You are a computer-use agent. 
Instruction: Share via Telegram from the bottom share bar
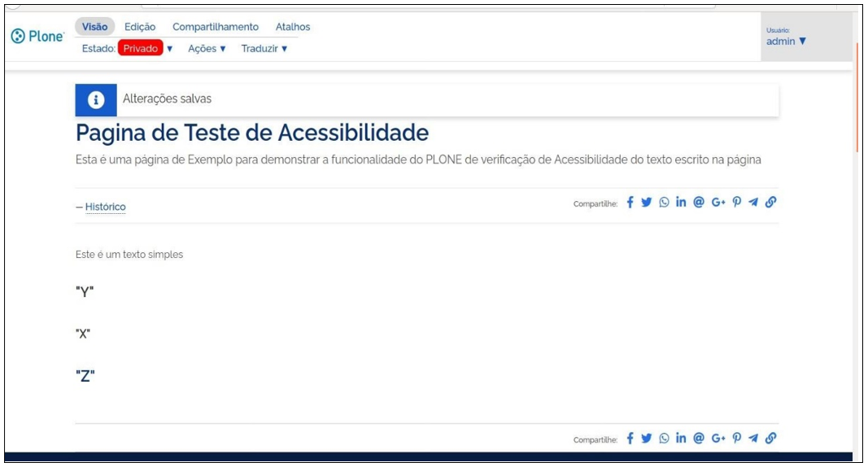[x=752, y=439]
